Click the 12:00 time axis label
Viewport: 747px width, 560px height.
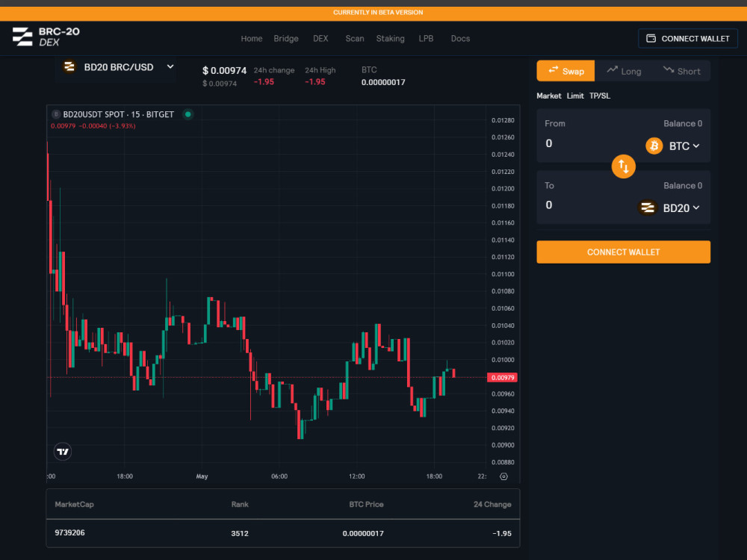[x=357, y=476]
